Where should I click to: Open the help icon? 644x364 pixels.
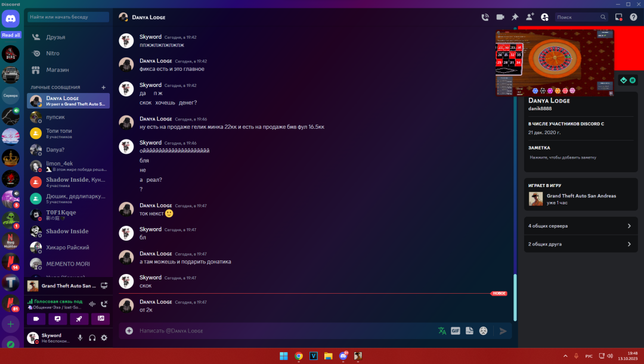click(633, 17)
